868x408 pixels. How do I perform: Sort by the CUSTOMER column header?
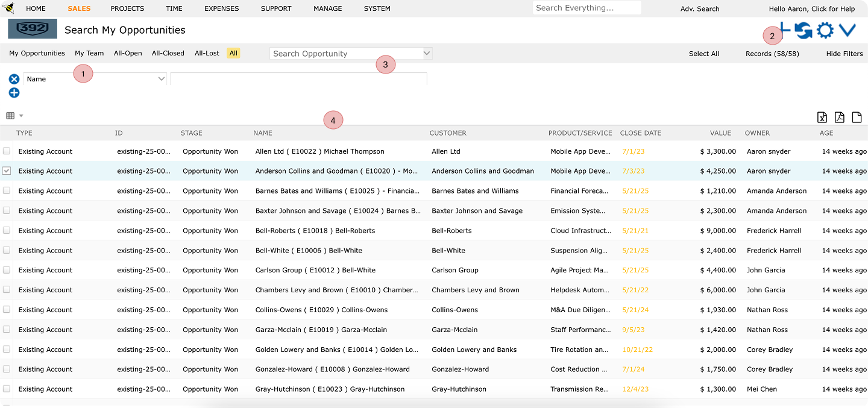tap(448, 133)
